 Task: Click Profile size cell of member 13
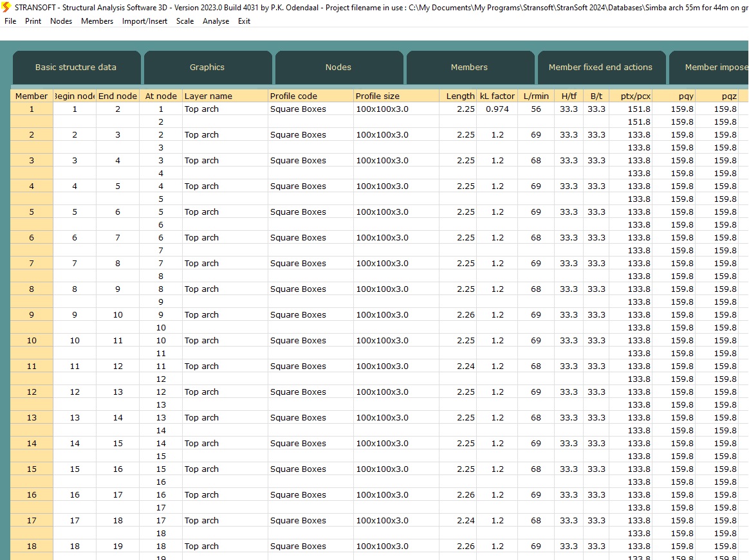[396, 418]
